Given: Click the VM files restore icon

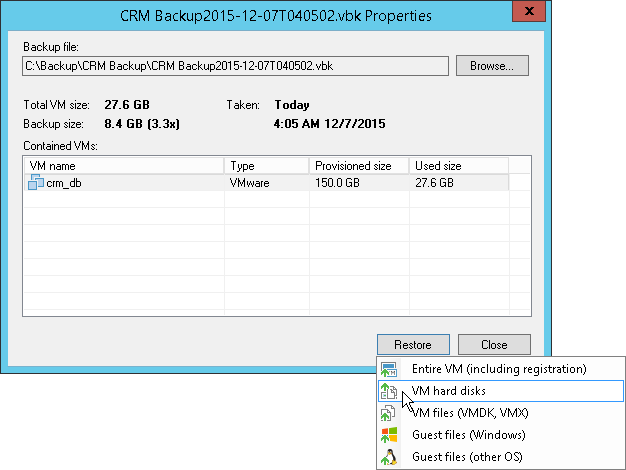Looking at the screenshot, I should 388,413.
